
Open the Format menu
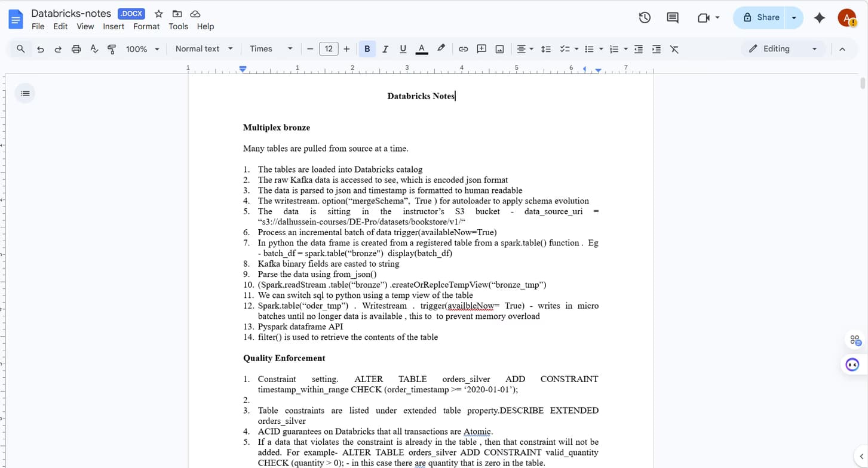pyautogui.click(x=146, y=26)
